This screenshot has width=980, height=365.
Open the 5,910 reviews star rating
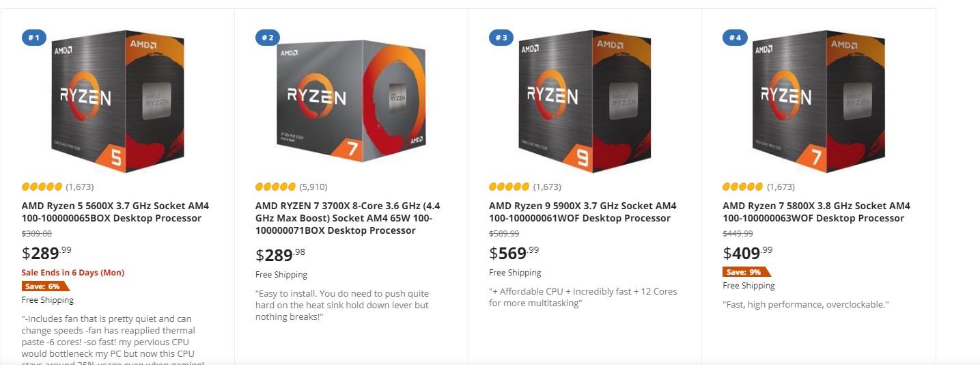point(276,187)
